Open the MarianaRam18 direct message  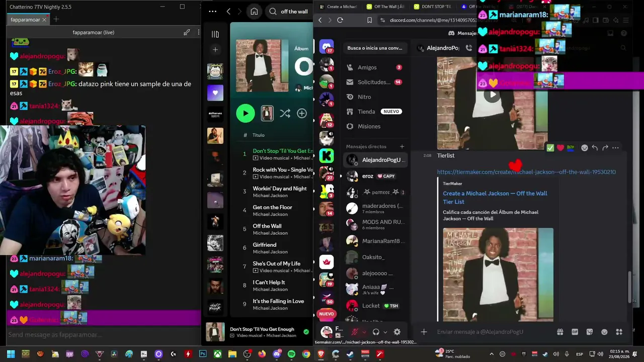375,241
